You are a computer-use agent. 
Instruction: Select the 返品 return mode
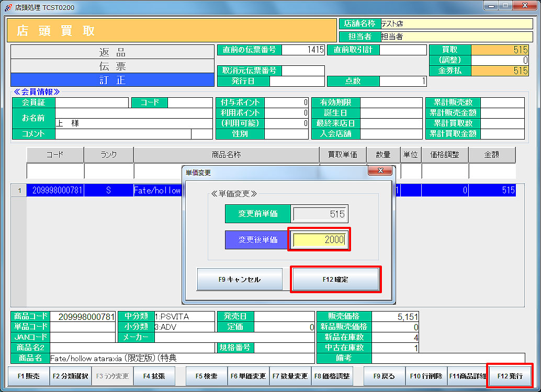[x=112, y=52]
